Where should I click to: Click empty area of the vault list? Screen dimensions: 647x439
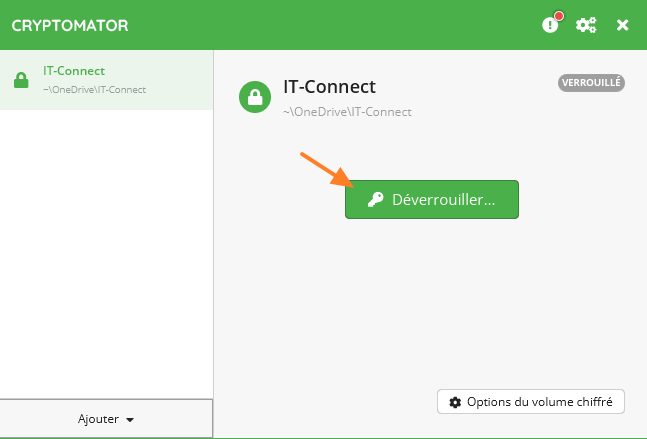click(x=106, y=250)
